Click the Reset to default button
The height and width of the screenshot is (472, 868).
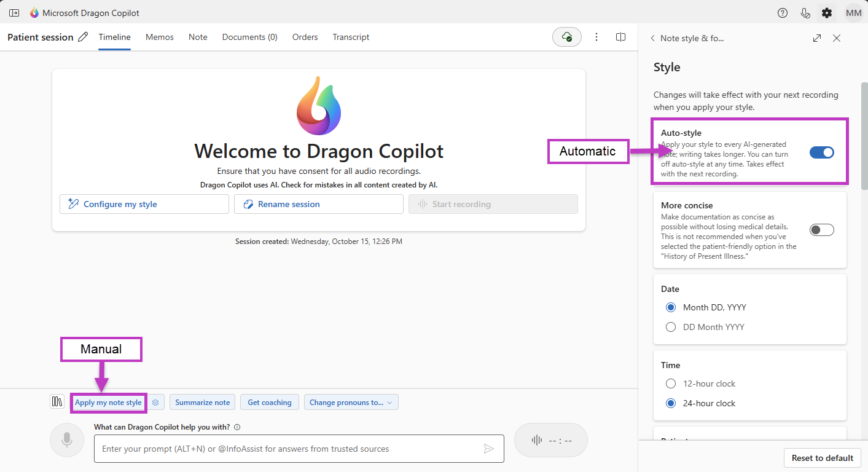822,458
